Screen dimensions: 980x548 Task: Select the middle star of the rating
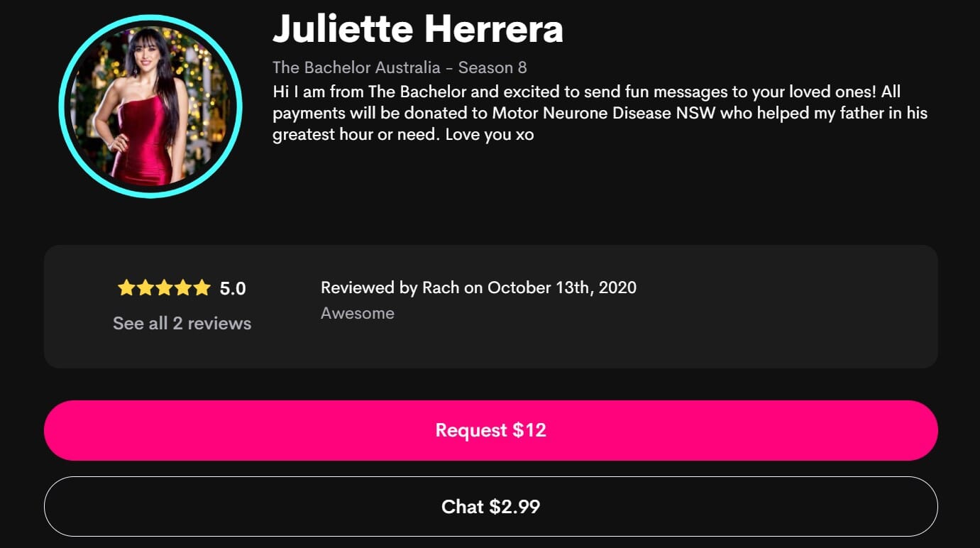[x=165, y=287]
